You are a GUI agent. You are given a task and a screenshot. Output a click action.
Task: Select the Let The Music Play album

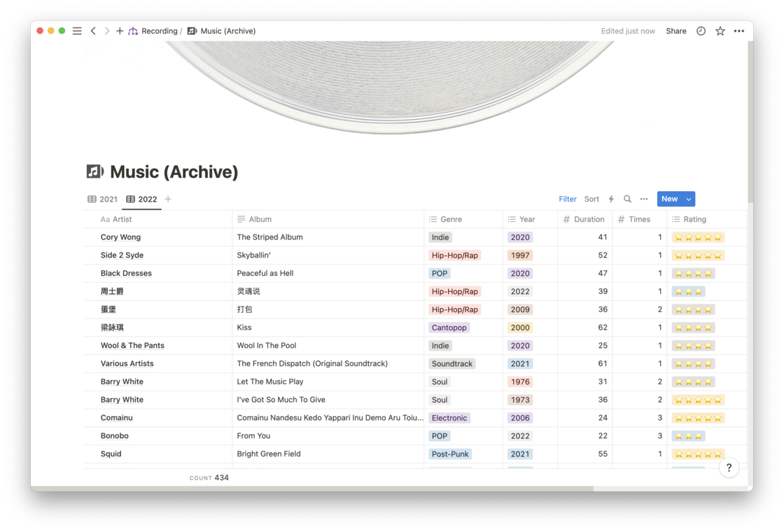point(328,381)
